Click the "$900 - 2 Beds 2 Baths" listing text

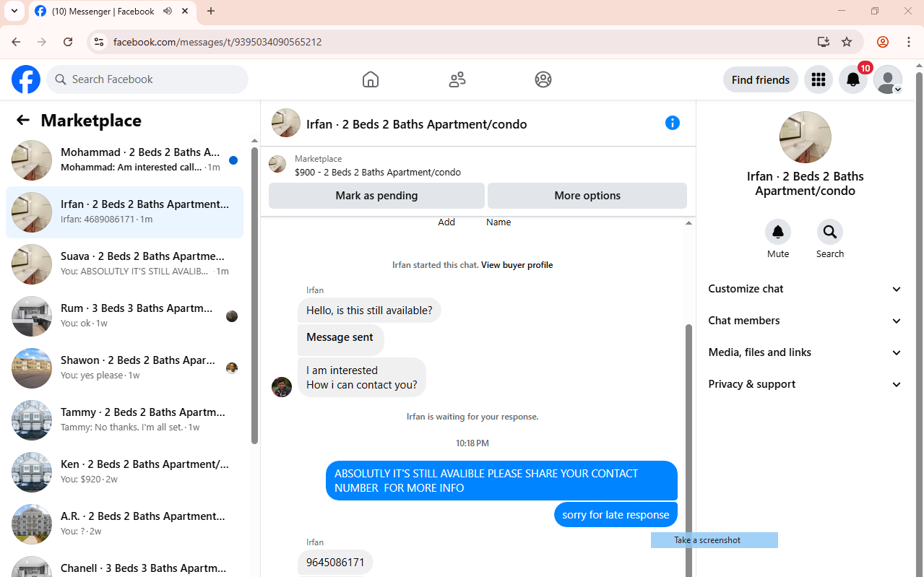(x=378, y=173)
